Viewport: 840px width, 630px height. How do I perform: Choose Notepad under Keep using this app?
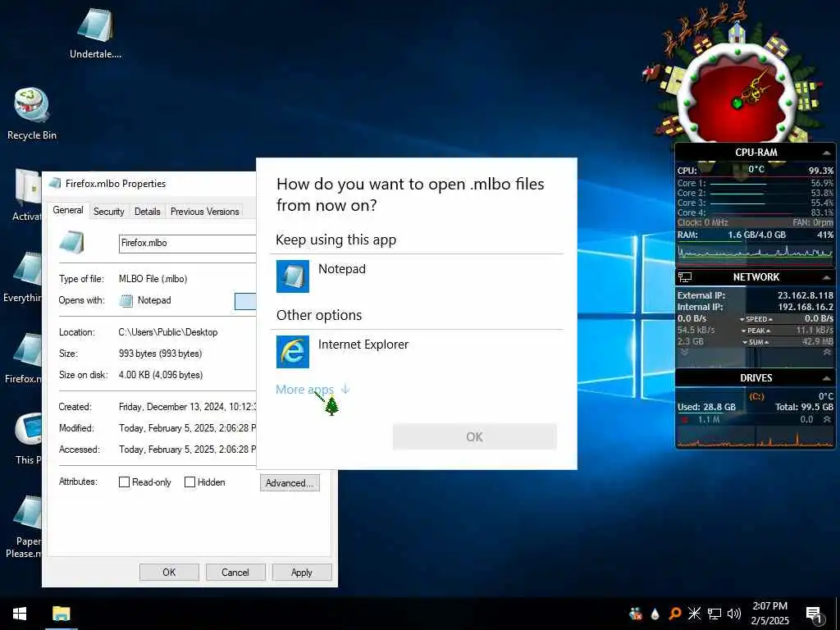pos(417,276)
